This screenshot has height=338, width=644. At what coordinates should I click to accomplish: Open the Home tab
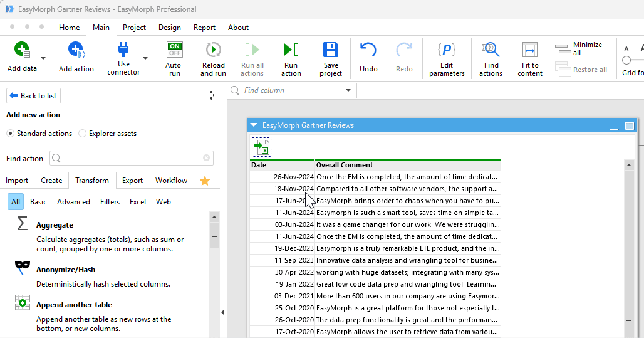[69, 28]
